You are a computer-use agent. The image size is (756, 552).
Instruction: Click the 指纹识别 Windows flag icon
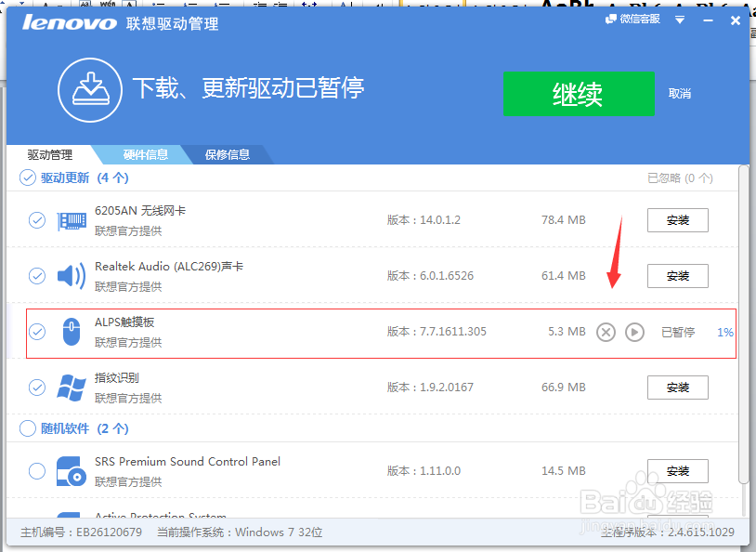click(72, 388)
